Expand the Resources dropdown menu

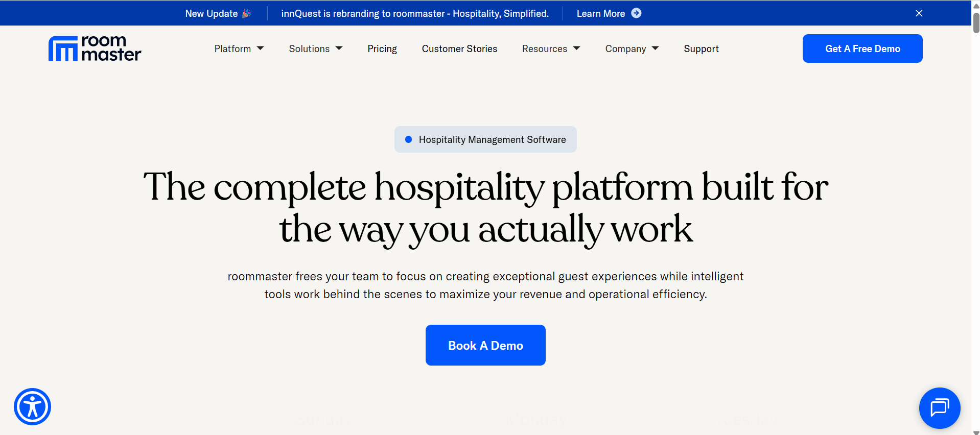click(551, 49)
